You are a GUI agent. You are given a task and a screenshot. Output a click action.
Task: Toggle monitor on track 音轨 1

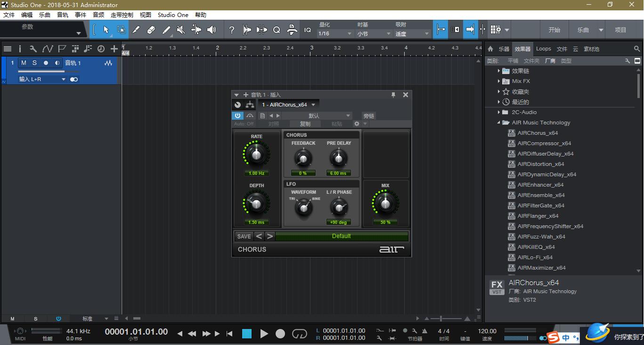[x=57, y=63]
